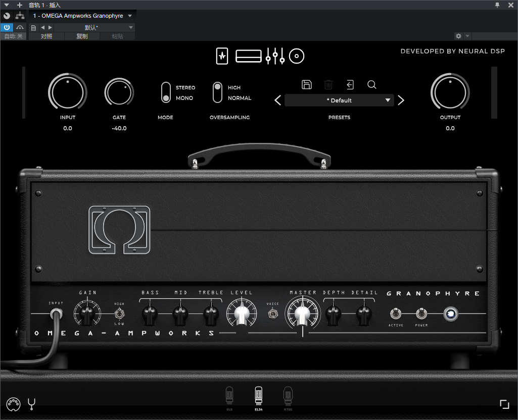Click the delete preset trash icon
Screen dimensions: 518x420
point(328,84)
